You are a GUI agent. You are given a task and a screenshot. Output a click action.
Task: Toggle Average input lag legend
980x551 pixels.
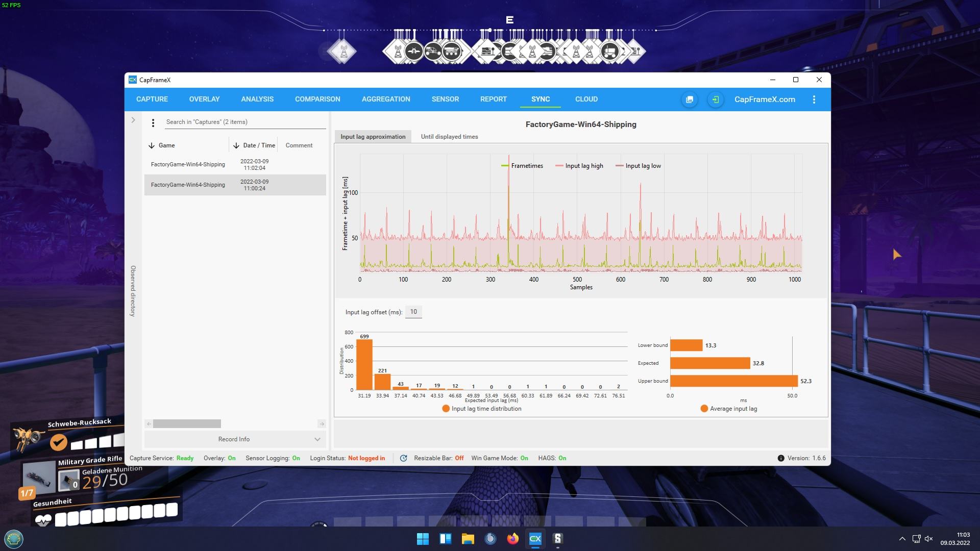(x=729, y=409)
